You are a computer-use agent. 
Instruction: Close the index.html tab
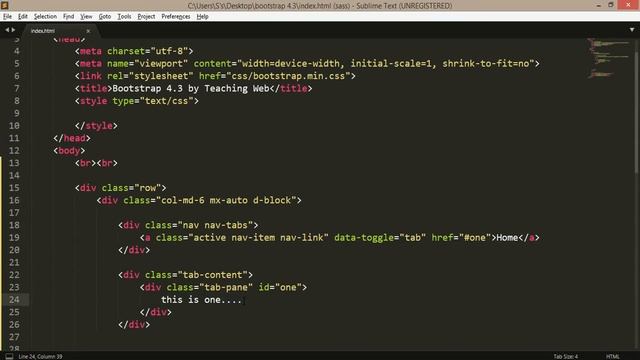click(88, 31)
